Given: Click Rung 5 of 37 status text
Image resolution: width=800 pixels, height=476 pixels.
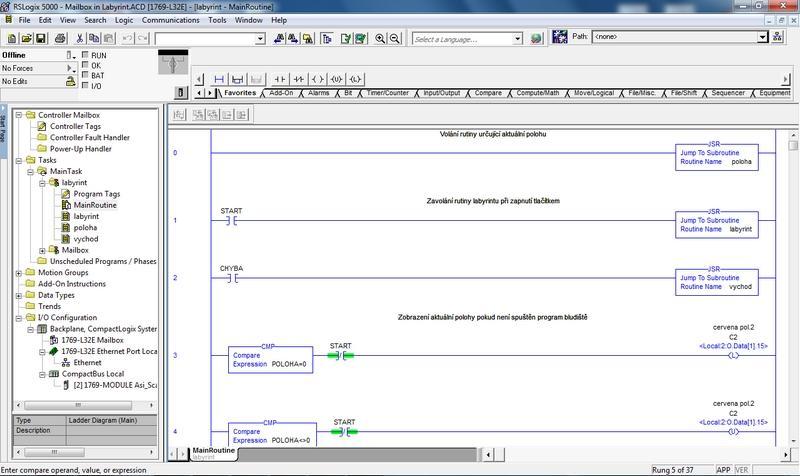Looking at the screenshot, I should 672,470.
